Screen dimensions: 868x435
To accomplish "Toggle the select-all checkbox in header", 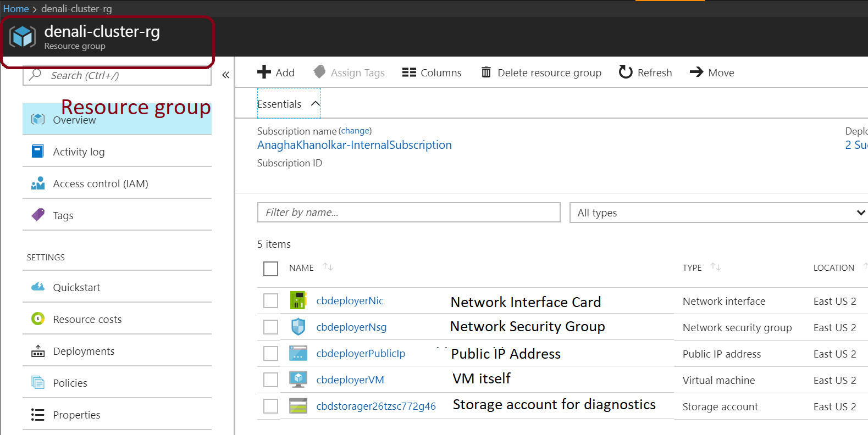I will click(x=270, y=269).
